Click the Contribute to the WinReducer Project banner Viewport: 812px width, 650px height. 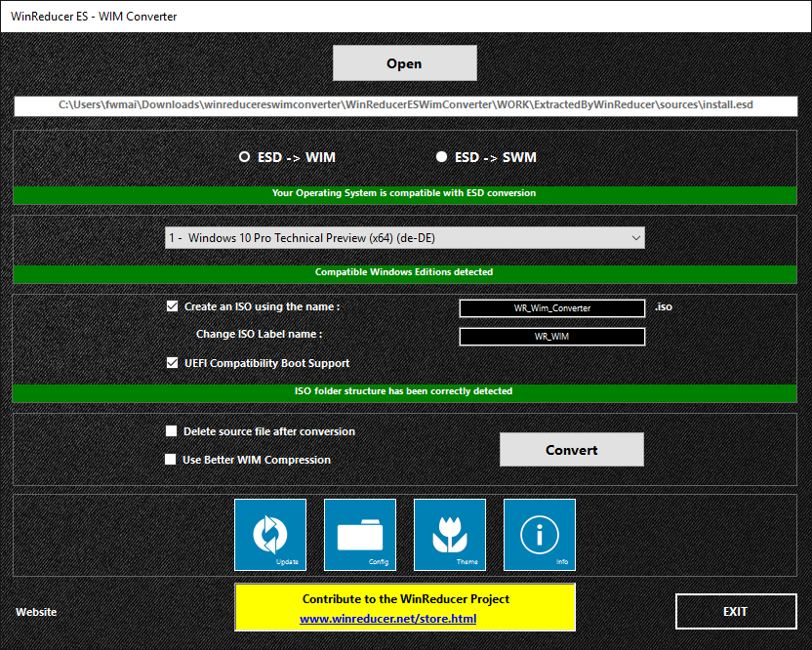[x=405, y=607]
